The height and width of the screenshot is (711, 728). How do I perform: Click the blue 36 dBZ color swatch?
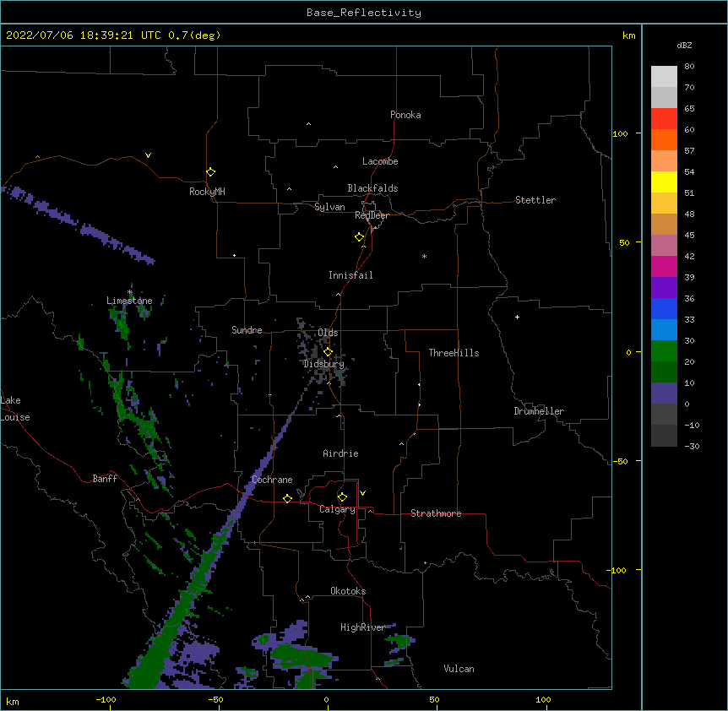664,308
